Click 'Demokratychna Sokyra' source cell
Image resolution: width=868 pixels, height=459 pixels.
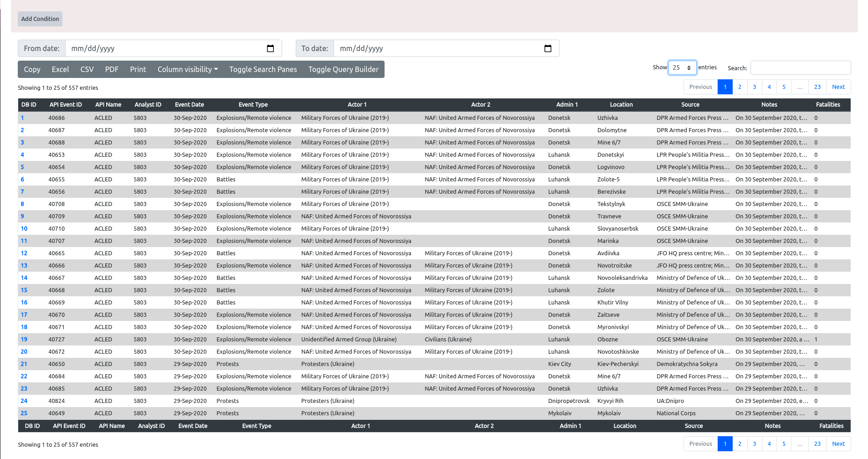[x=687, y=364]
